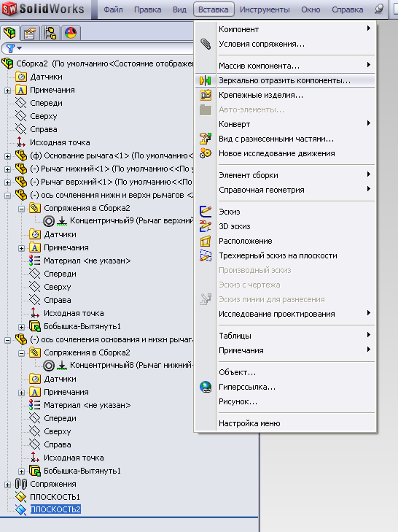398x532 pixels.
Task: Open the Таблицы submenu
Action: point(285,336)
